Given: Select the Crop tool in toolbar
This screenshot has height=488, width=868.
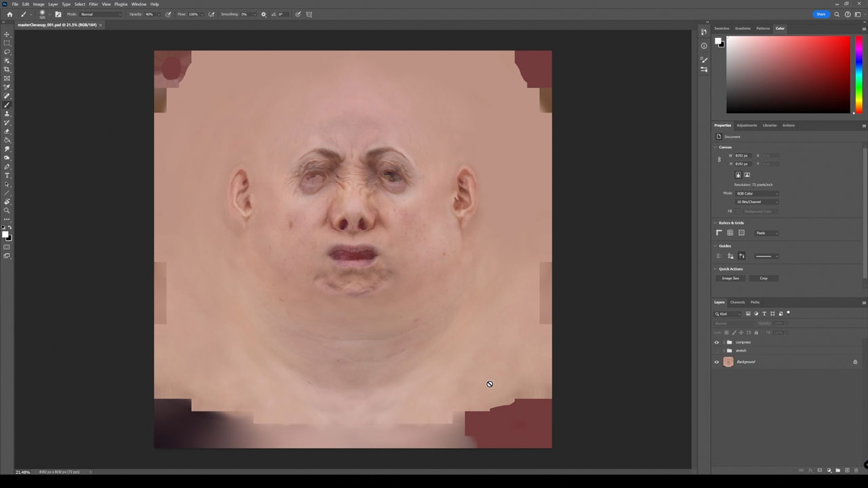Looking at the screenshot, I should (7, 70).
